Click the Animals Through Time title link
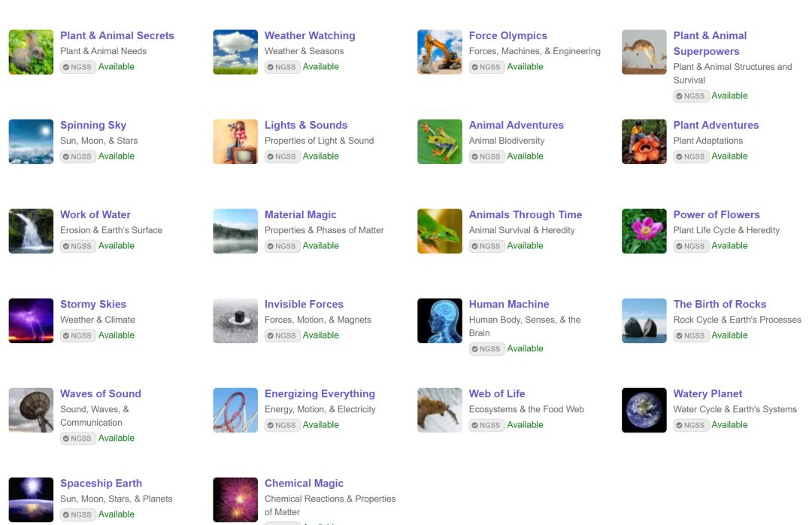The width and height of the screenshot is (812, 525). 526,215
